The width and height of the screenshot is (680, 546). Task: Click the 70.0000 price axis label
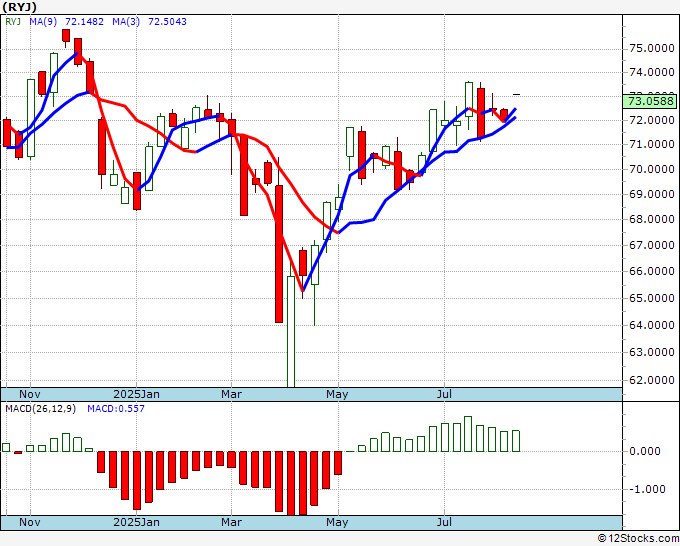tap(652, 169)
